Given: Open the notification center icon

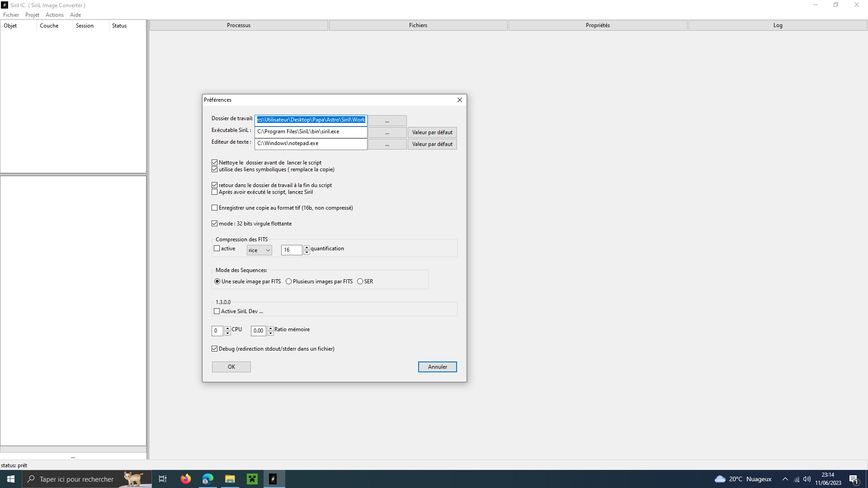Looking at the screenshot, I should click(x=854, y=479).
